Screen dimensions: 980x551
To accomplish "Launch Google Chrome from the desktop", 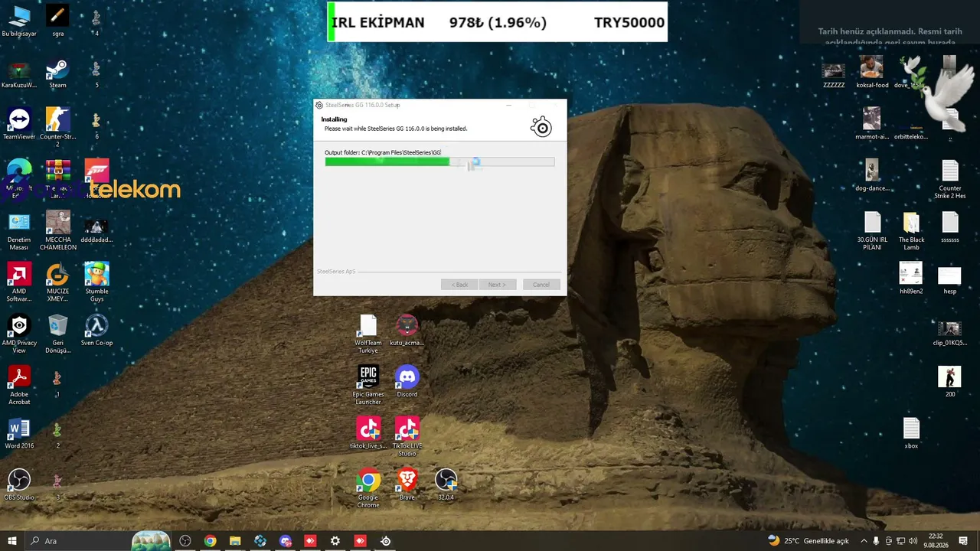I will tap(368, 488).
